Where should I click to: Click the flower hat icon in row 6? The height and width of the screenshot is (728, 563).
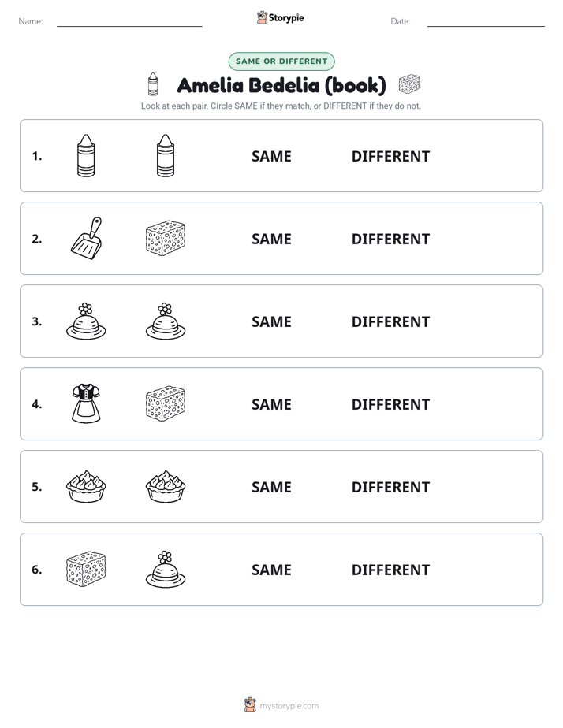[x=166, y=569]
